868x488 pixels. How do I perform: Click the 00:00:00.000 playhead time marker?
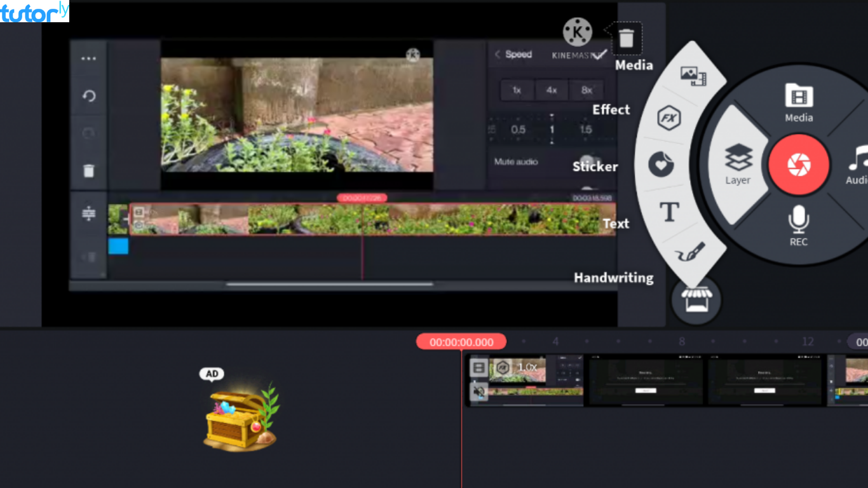click(x=461, y=342)
